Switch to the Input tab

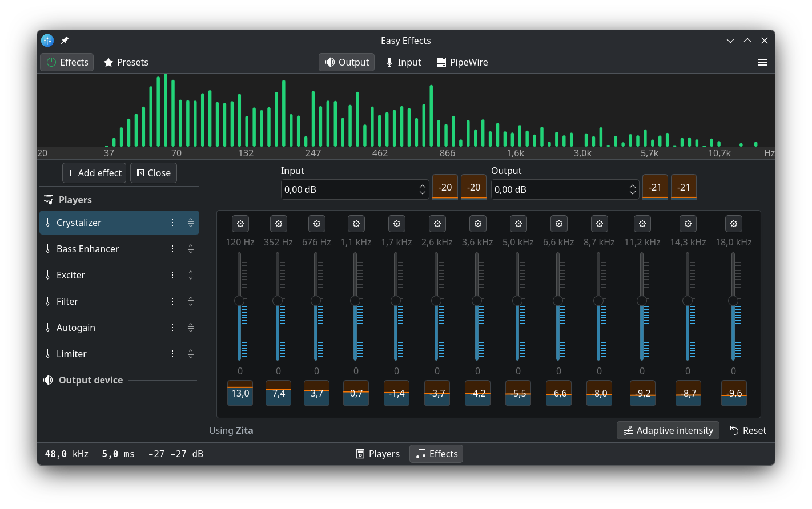403,62
